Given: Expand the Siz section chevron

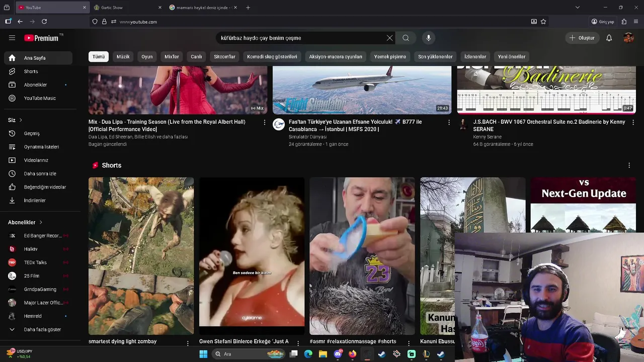Looking at the screenshot, I should [21, 120].
